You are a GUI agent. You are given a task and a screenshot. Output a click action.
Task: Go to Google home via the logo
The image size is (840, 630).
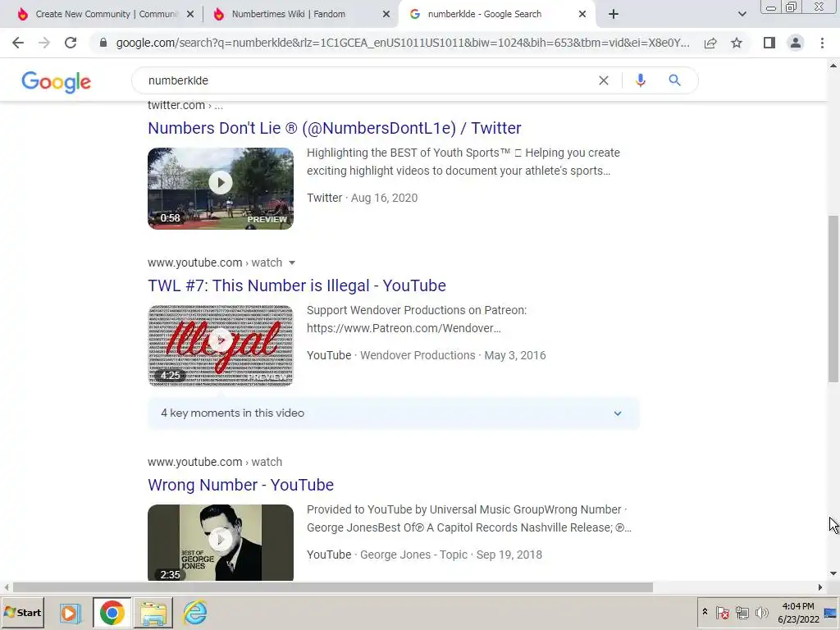(x=57, y=81)
